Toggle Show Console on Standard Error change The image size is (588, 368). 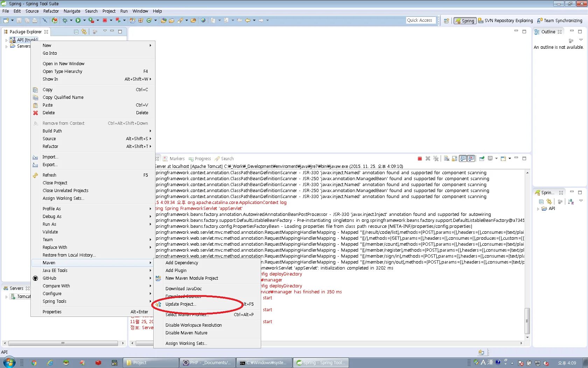pos(471,159)
